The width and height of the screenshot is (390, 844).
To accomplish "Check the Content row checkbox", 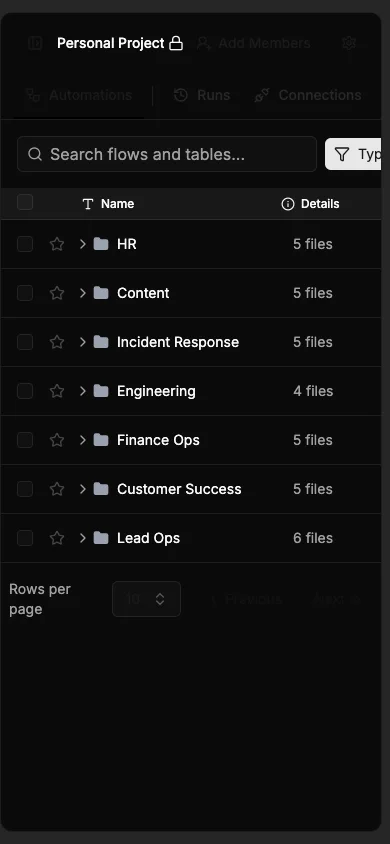I will pos(25,293).
